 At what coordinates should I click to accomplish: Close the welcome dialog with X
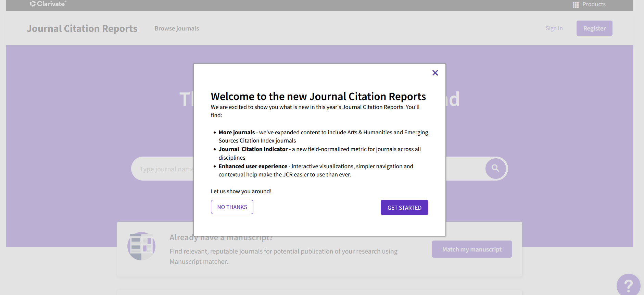[x=435, y=73]
